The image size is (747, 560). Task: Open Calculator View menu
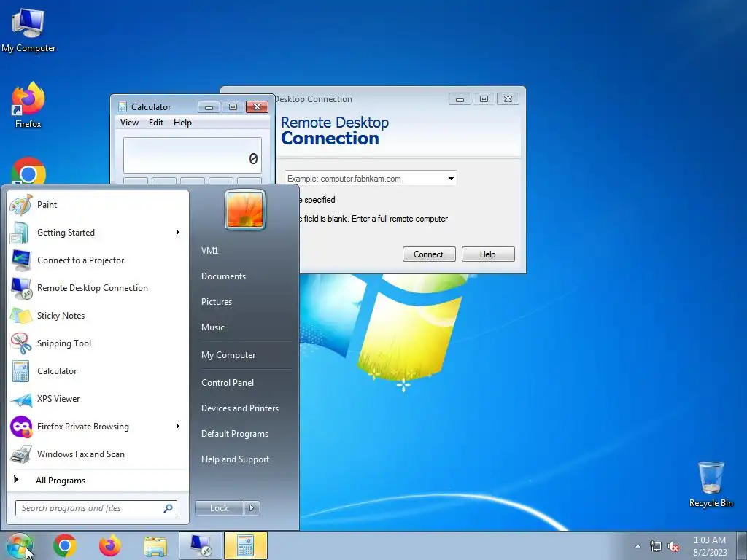129,122
